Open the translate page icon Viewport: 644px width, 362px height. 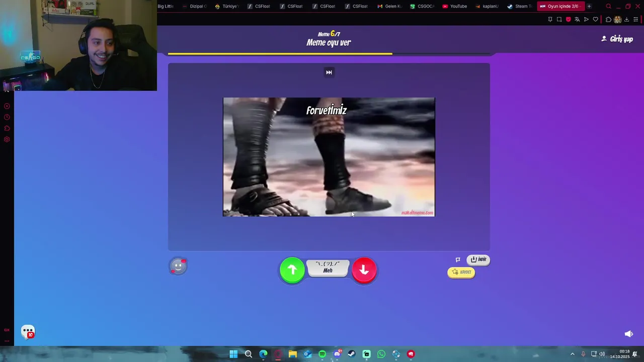tap(577, 20)
